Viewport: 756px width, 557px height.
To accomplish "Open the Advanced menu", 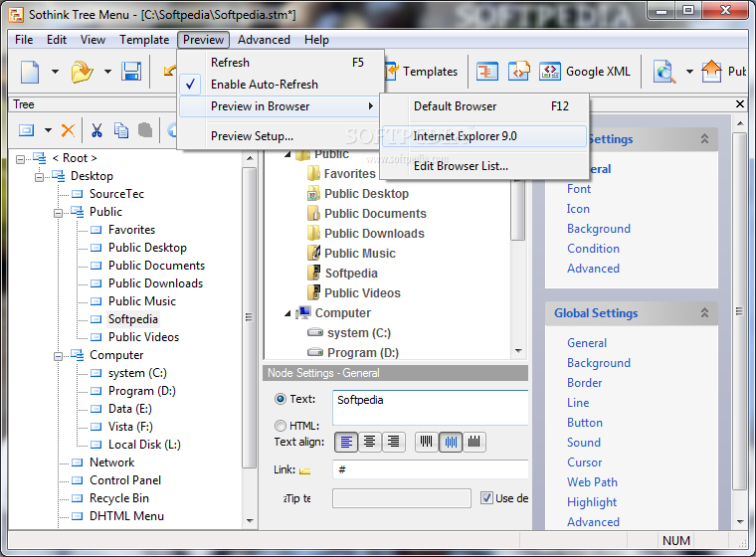I will (264, 40).
